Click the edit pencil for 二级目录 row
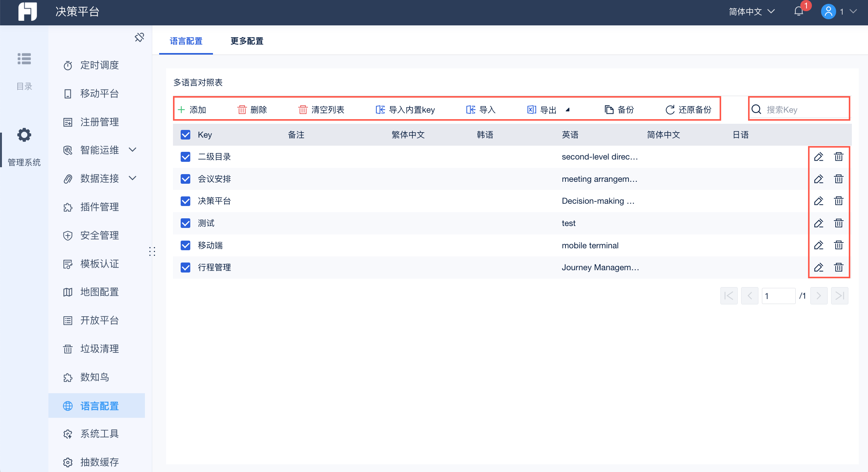 (x=818, y=157)
